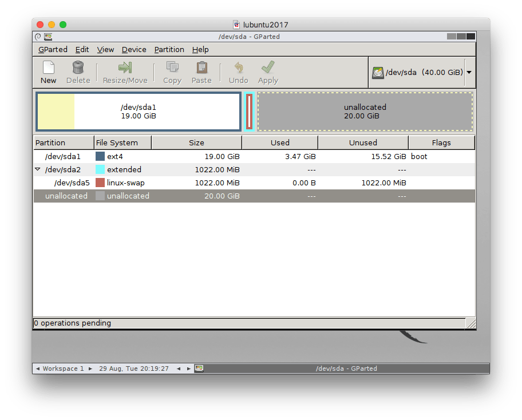Click the middle gray titlebar button
This screenshot has height=420, width=522.
[461, 36]
